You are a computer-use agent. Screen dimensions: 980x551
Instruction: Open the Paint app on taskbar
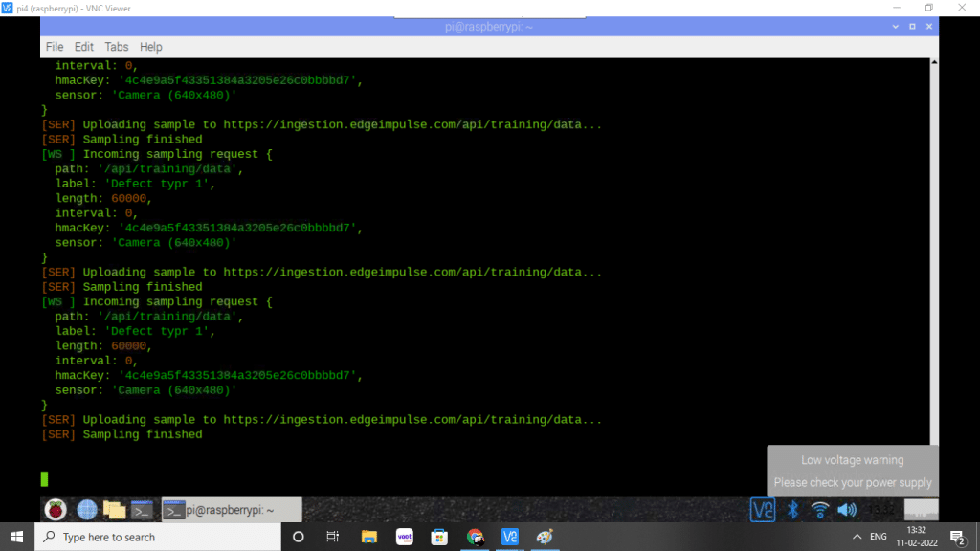coord(545,537)
